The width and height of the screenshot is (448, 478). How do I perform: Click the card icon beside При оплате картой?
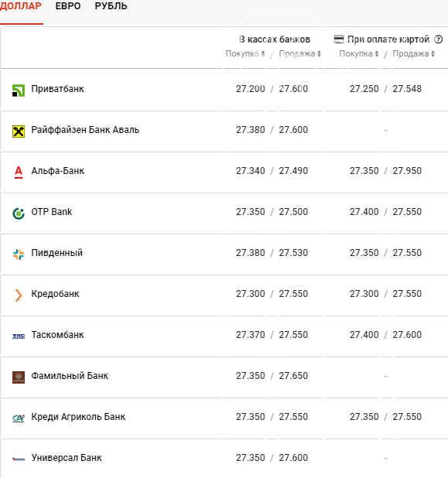click(339, 39)
